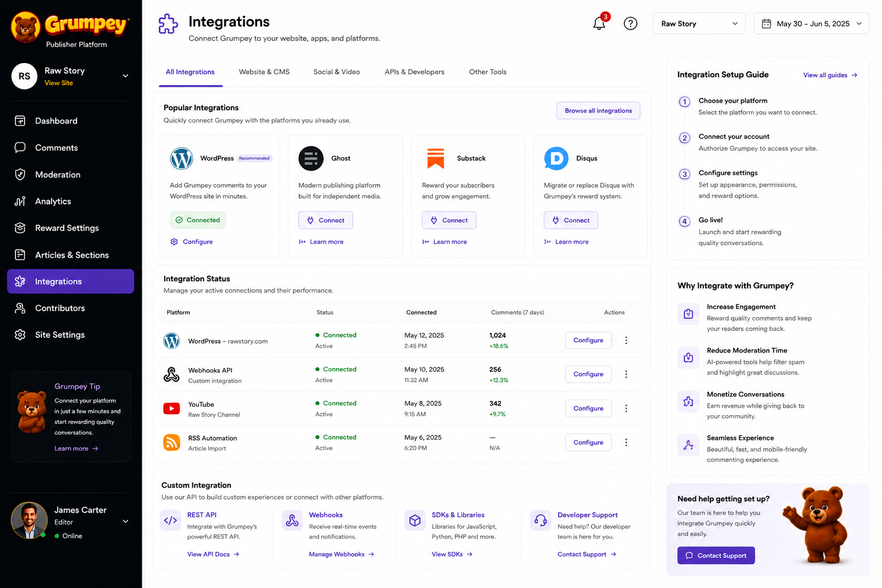This screenshot has height=588, width=882.
Task: Click Browse all integrations button
Action: (598, 111)
